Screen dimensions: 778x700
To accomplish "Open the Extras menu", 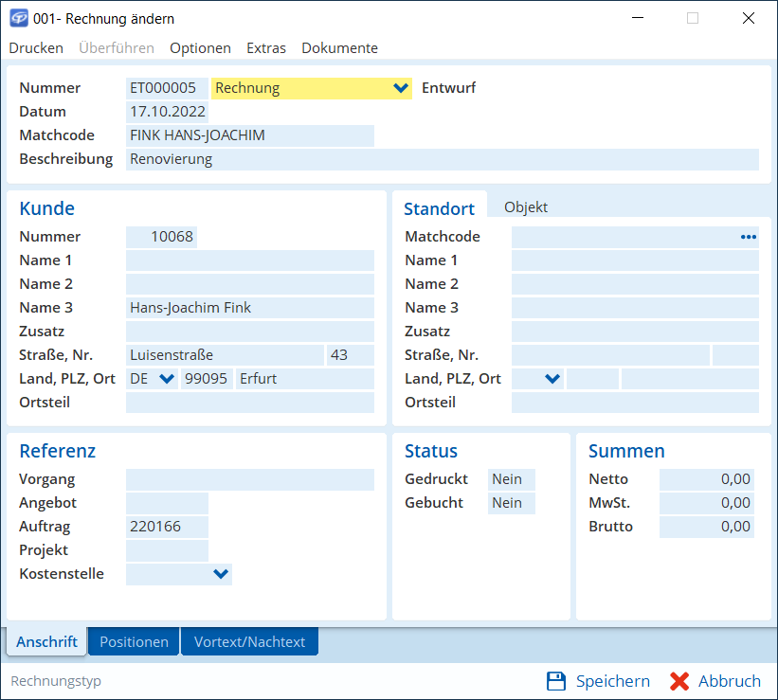I will pos(265,48).
